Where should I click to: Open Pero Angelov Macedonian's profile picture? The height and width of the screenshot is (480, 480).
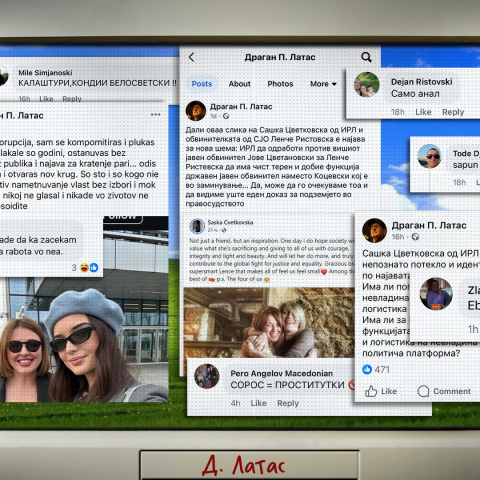click(207, 376)
